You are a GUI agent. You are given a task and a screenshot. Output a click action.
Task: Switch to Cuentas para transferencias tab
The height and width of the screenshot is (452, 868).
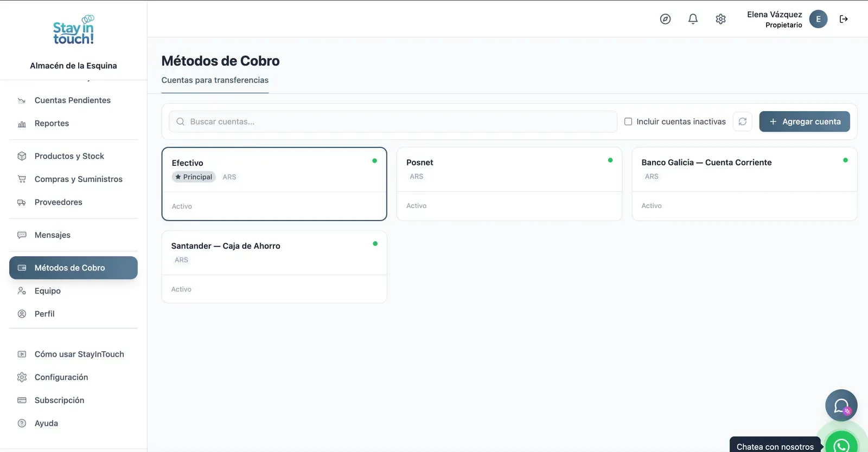coord(215,80)
